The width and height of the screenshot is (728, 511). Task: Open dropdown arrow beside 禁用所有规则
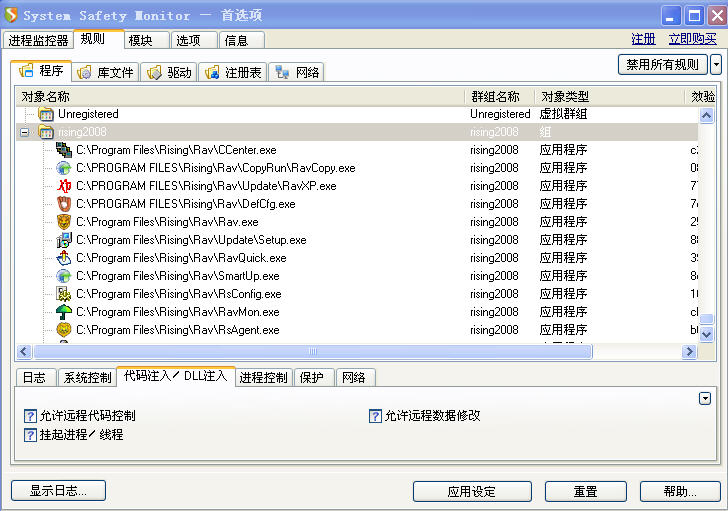pos(716,65)
